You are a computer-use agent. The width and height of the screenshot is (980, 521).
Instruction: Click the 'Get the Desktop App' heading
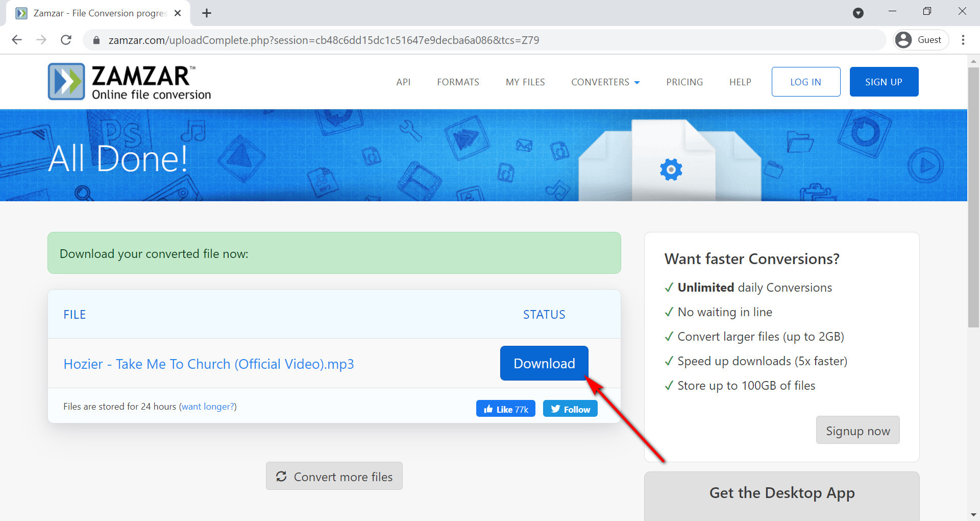pyautogui.click(x=782, y=493)
